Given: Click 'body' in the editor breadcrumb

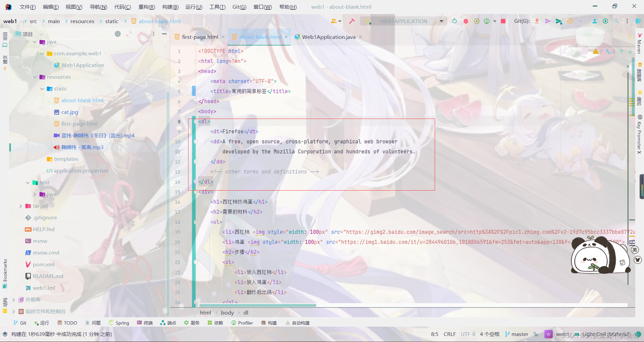Looking at the screenshot, I should coord(227,313).
